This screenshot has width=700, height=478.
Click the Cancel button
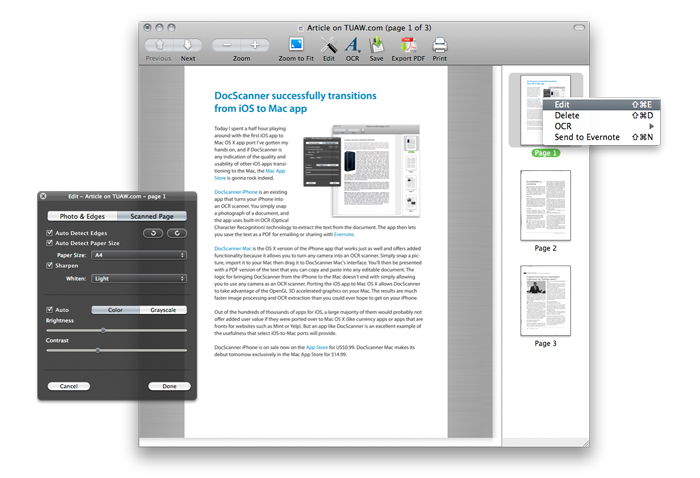point(69,386)
